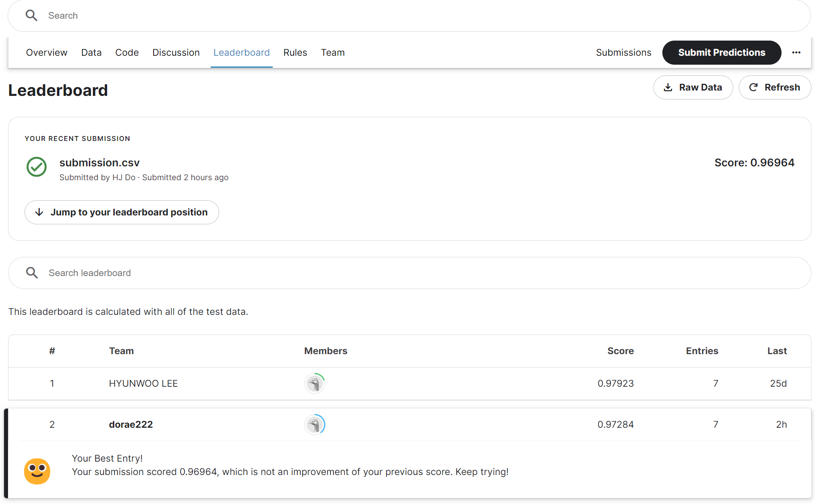The height and width of the screenshot is (504, 815).
Task: Switch to the Team tab
Action: pos(333,53)
